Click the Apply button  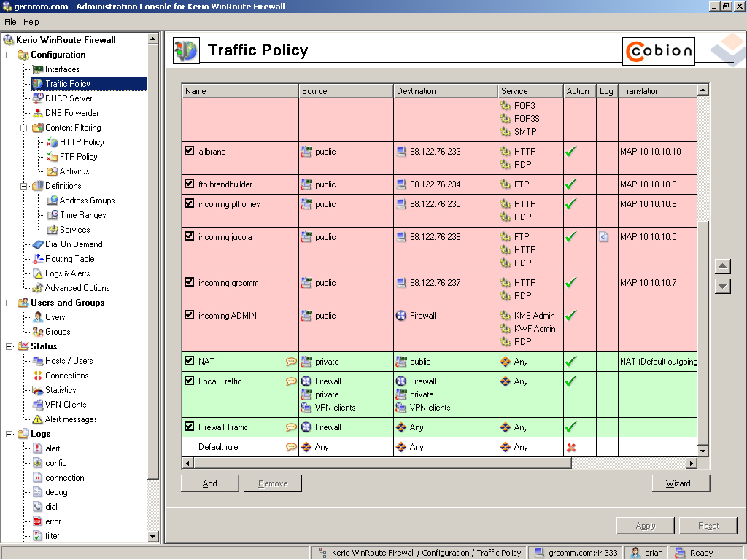tap(646, 526)
